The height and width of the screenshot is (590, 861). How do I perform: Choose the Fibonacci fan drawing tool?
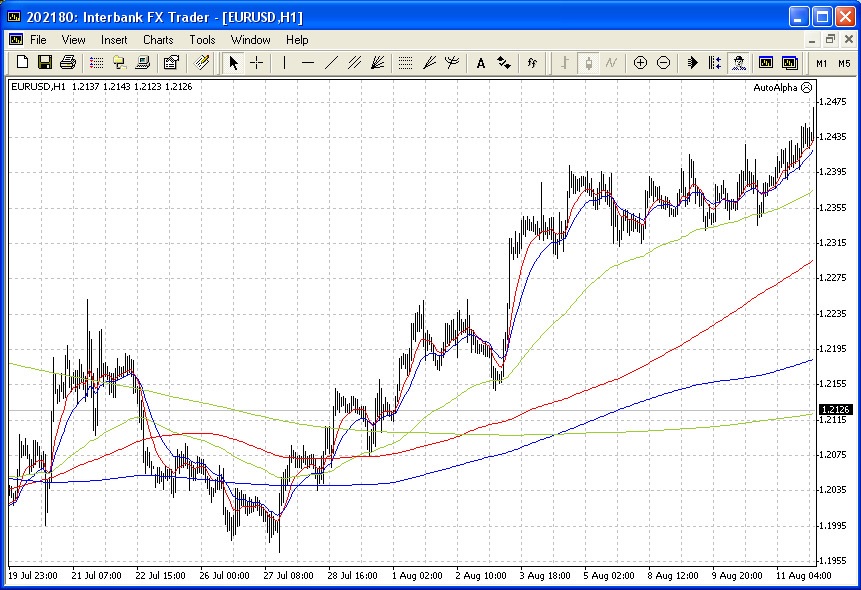pyautogui.click(x=377, y=62)
